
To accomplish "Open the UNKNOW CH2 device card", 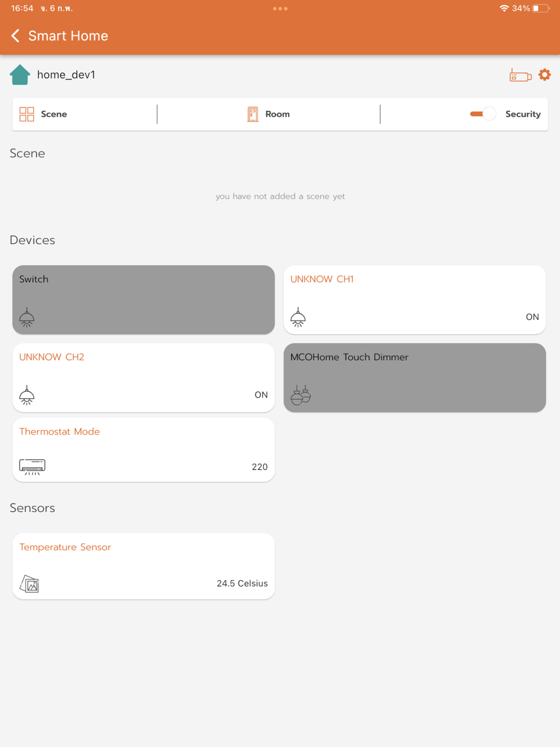I will [x=143, y=377].
